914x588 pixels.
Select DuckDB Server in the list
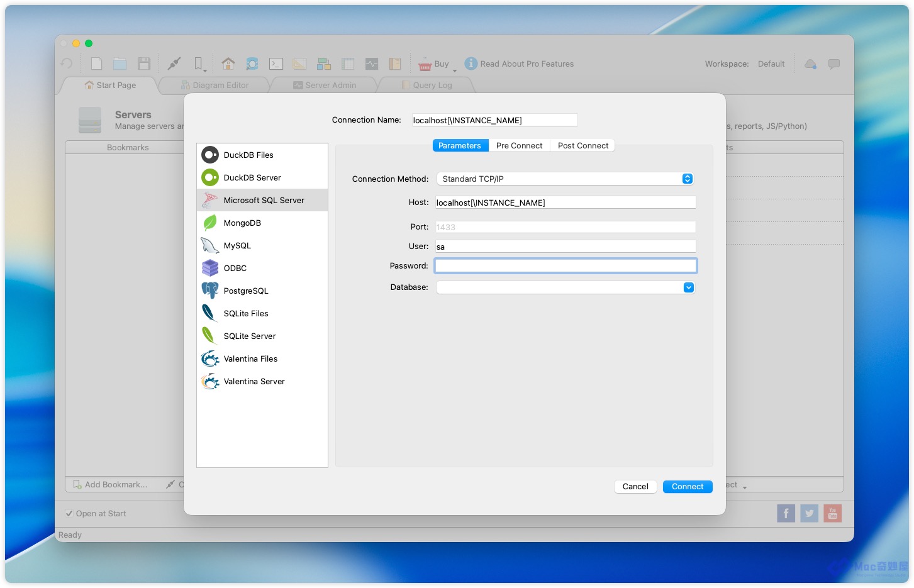pos(262,177)
